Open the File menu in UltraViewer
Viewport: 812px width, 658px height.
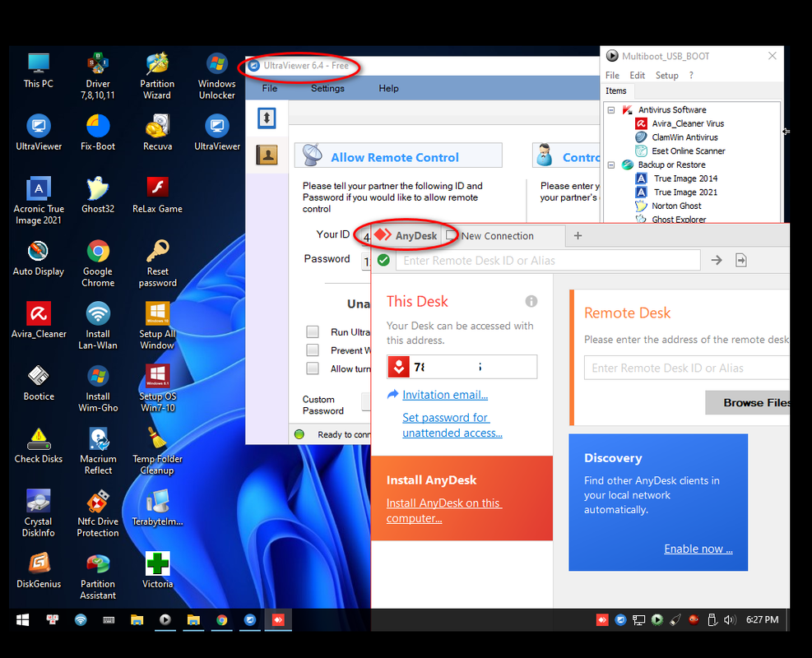click(269, 89)
